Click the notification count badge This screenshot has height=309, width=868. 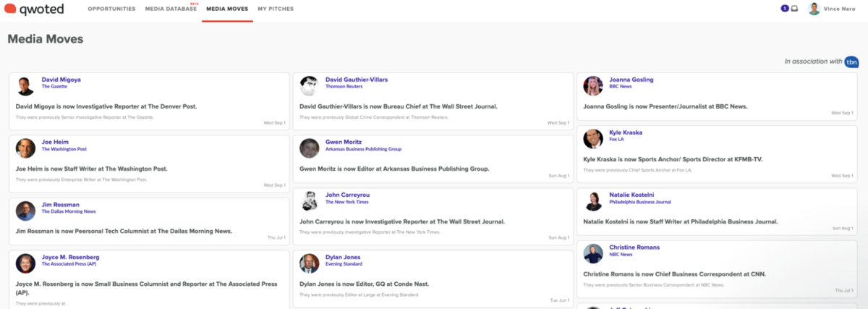[x=785, y=9]
